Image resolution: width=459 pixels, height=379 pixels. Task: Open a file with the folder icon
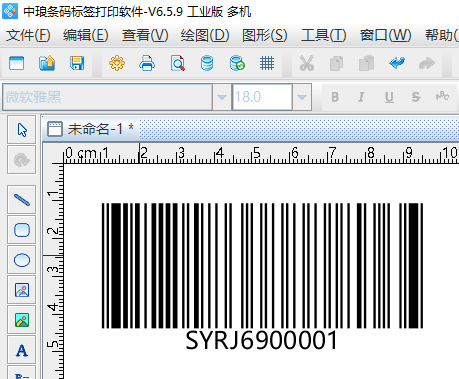coord(47,63)
